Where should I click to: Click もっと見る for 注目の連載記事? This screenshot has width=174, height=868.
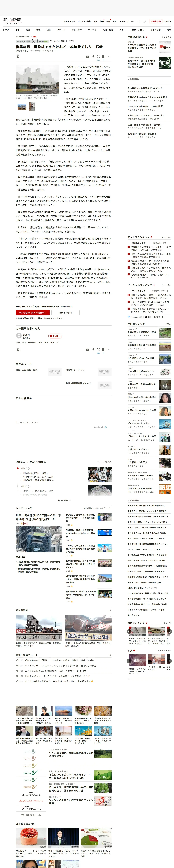click(166, 37)
